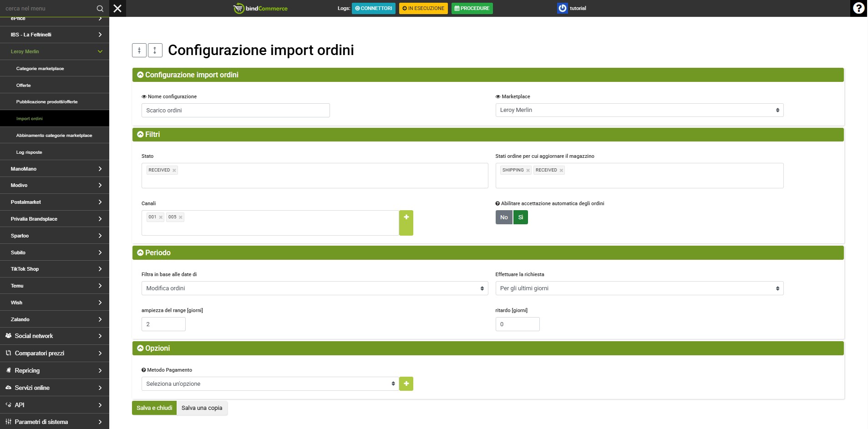Click the CONNETTORI logs button
The width and height of the screenshot is (868, 429).
[x=373, y=8]
